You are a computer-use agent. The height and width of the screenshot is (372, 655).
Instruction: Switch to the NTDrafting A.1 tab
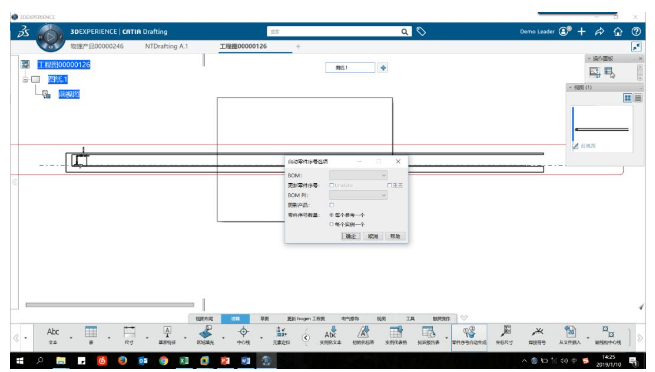point(166,46)
